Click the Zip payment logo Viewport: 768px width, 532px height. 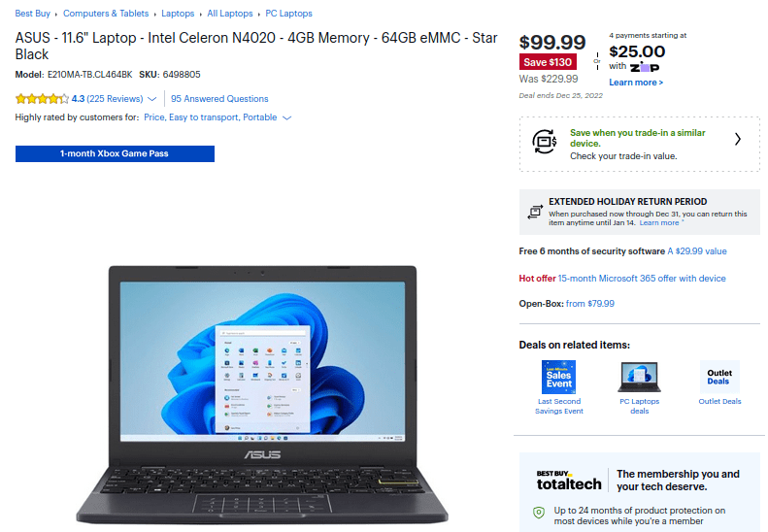[644, 67]
